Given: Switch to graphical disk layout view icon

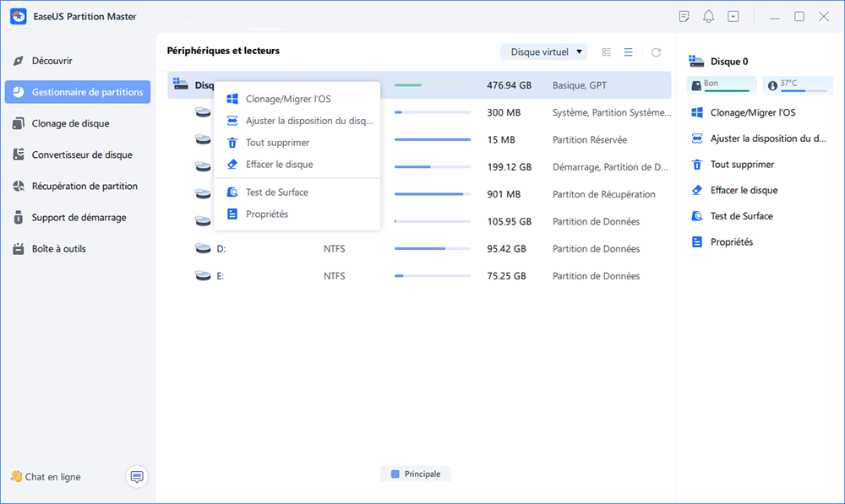Looking at the screenshot, I should coord(606,52).
